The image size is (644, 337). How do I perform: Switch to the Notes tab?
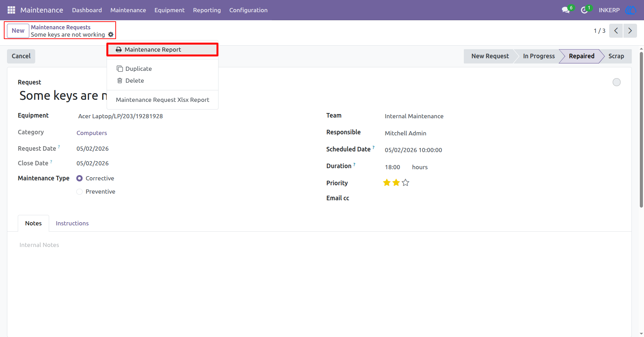[33, 223]
